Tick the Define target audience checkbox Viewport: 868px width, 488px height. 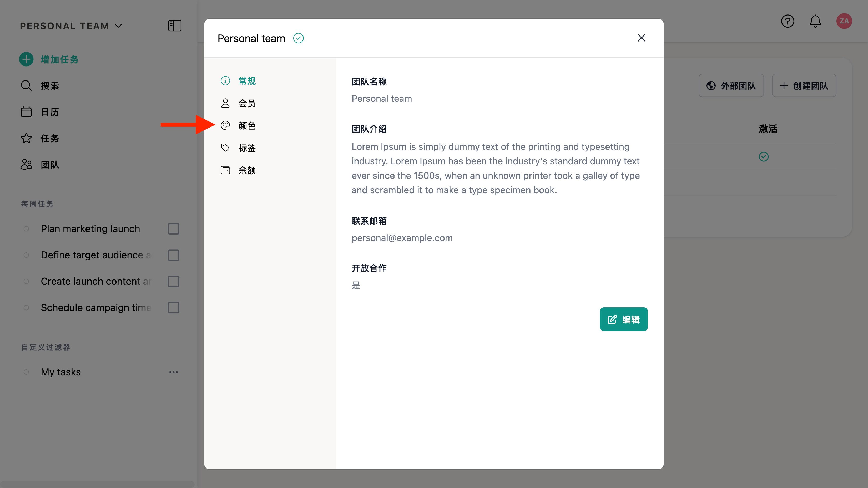tap(174, 255)
